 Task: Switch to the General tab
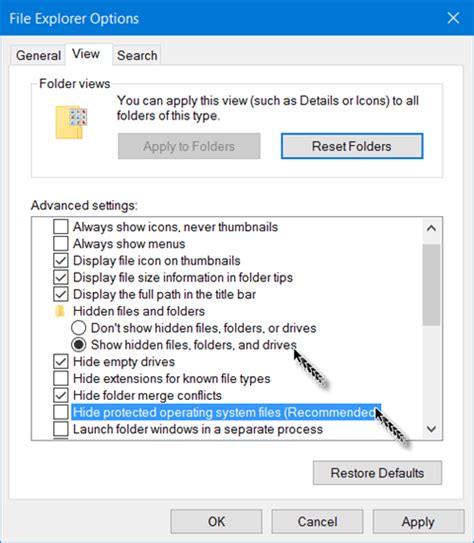tap(38, 55)
